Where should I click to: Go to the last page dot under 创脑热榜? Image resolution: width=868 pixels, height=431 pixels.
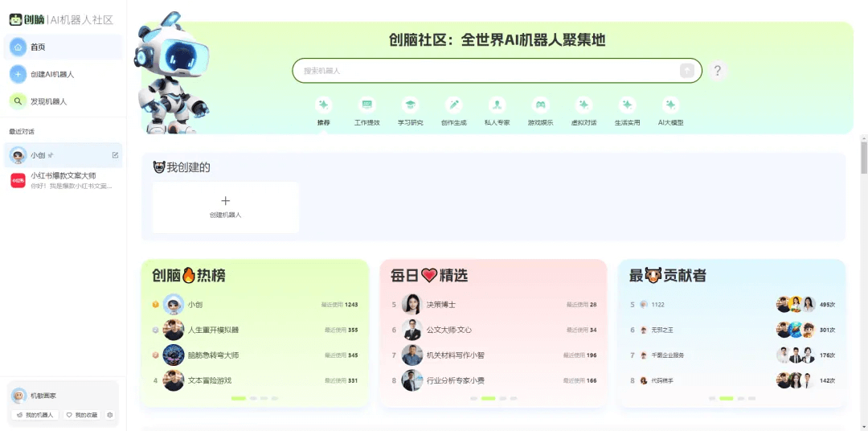275,398
